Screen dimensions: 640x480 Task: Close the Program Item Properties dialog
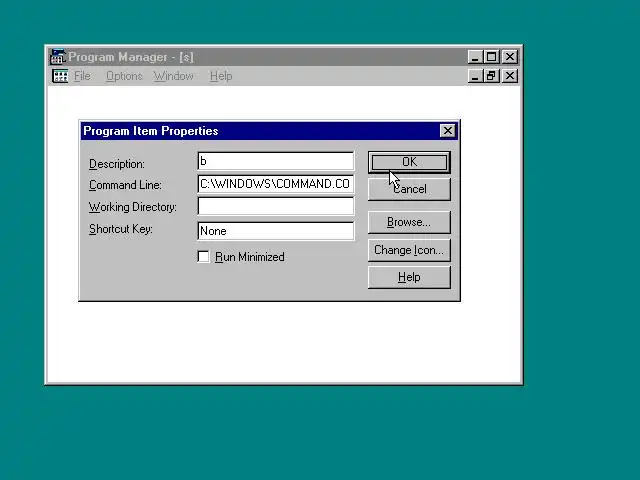[448, 131]
